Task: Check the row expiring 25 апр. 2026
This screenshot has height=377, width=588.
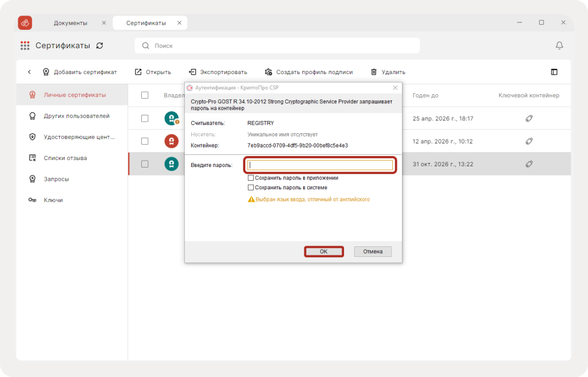Action: [x=145, y=118]
